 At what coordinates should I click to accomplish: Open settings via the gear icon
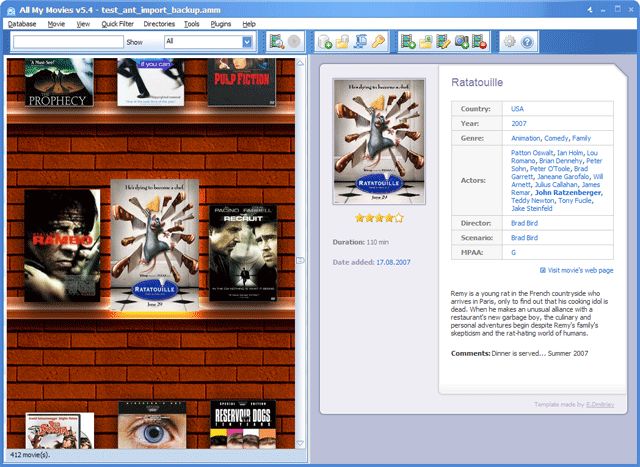coord(509,42)
